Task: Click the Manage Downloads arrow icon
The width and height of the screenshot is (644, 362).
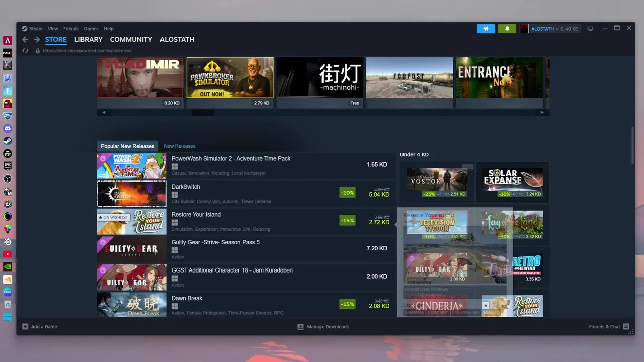Action: tap(300, 327)
